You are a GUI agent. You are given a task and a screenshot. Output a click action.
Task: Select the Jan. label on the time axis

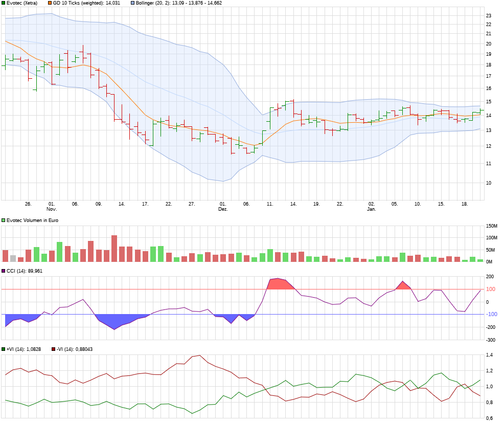click(x=371, y=208)
